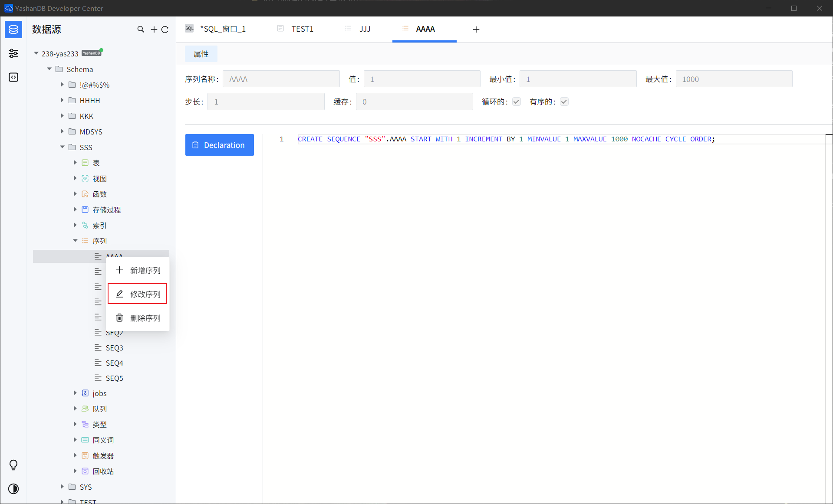Click the pencil icon beside 修改序列
The height and width of the screenshot is (504, 833).
[119, 294]
